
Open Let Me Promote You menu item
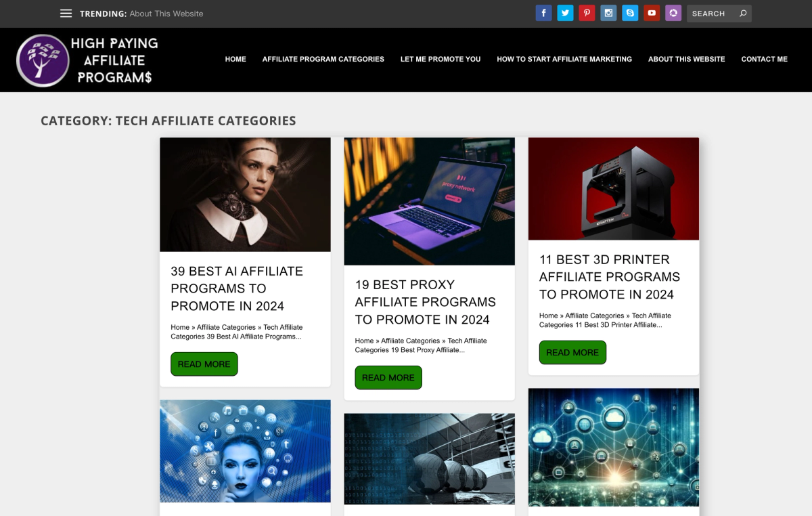pos(441,59)
